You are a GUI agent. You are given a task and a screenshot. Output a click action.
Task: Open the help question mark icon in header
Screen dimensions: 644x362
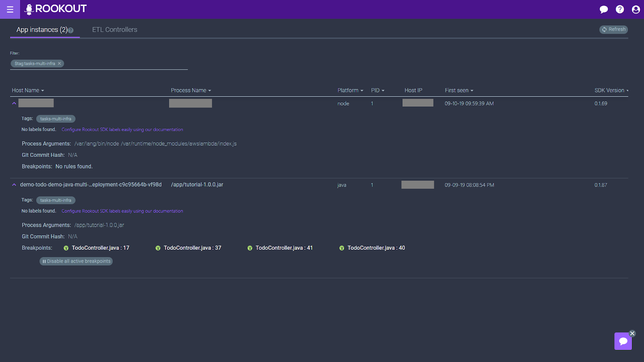click(620, 9)
